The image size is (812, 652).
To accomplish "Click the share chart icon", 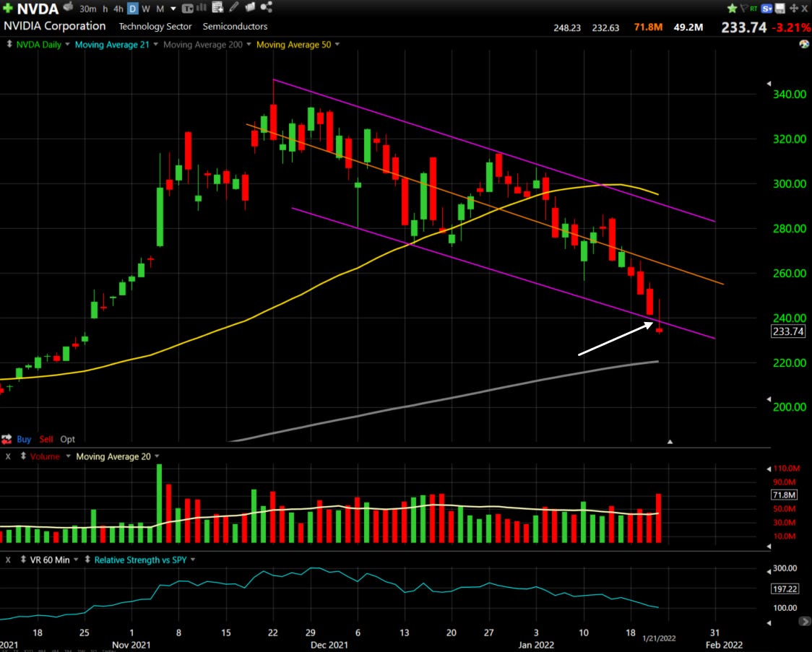I will [266, 6].
